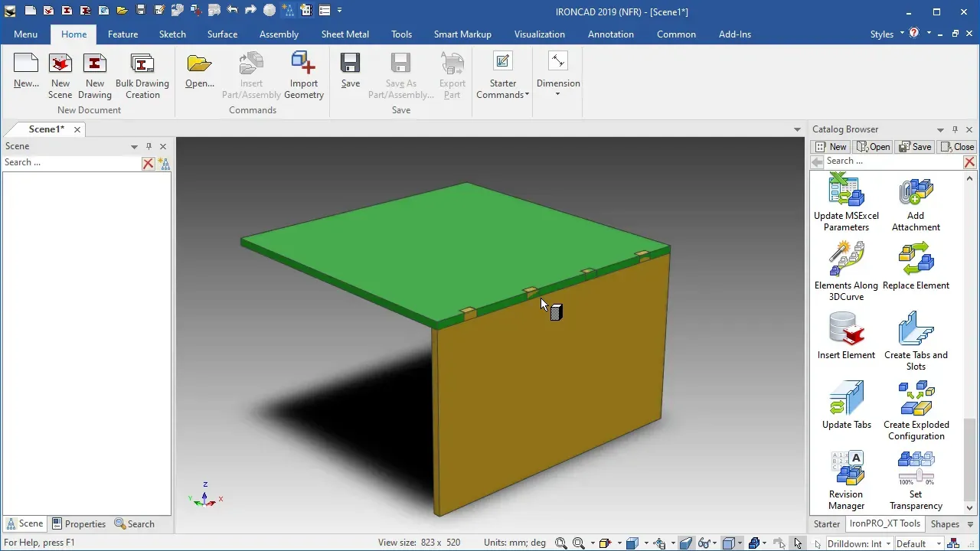Toggle auto-hide pin on Catalog Browser
The height and width of the screenshot is (551, 980).
tap(955, 129)
